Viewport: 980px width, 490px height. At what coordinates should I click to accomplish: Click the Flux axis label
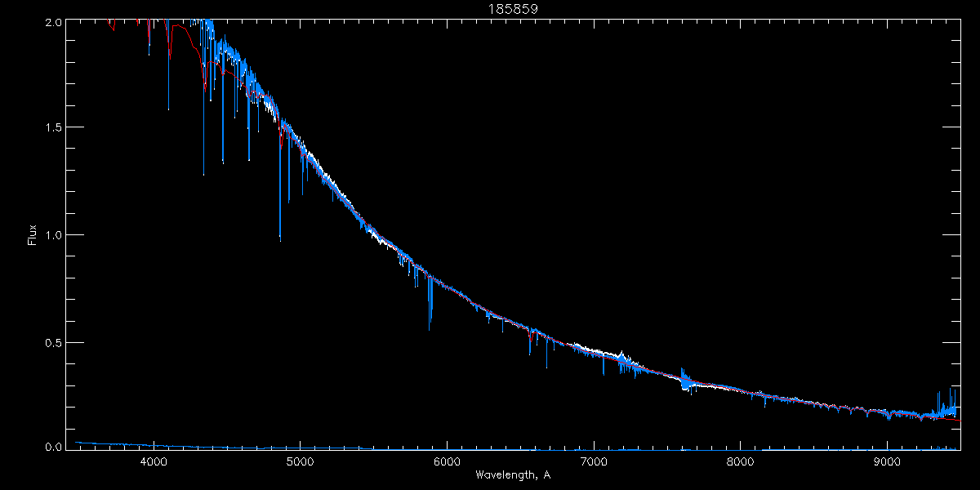(33, 234)
